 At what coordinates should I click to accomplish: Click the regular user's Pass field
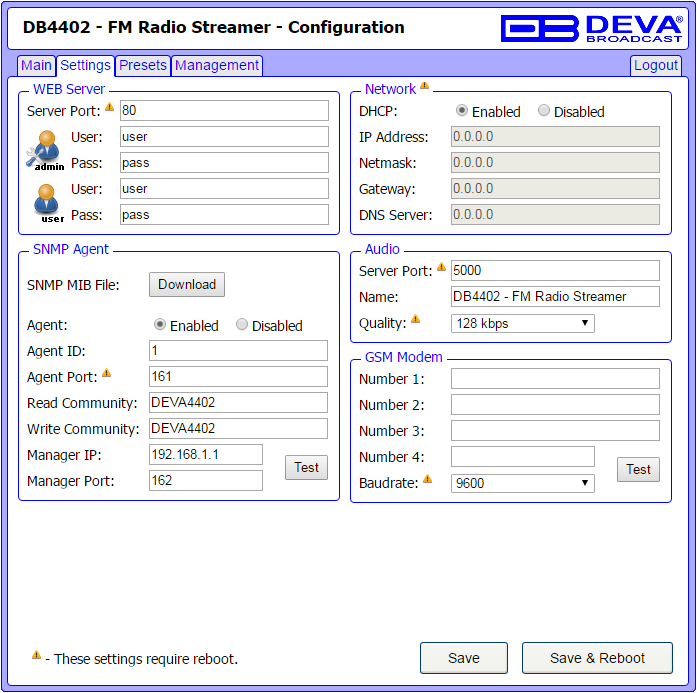[224, 215]
